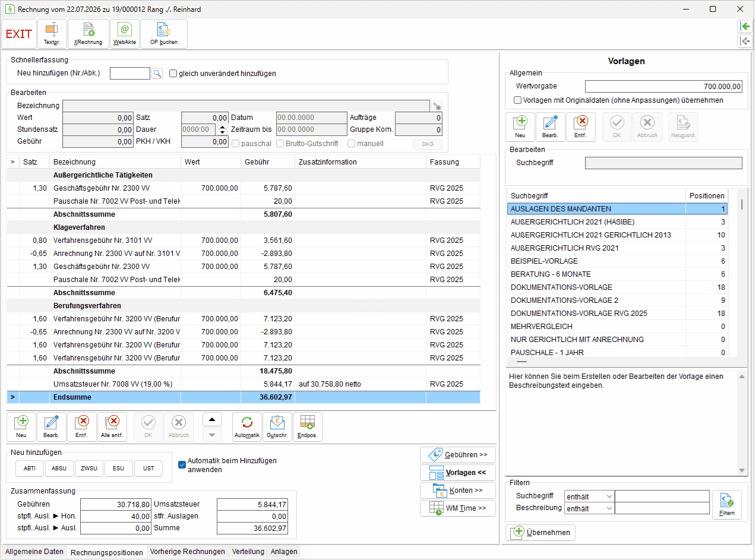The image size is (756, 560).
Task: Uncheck 'Automatik beim Hinzufügen anwenden'
Action: tap(182, 464)
